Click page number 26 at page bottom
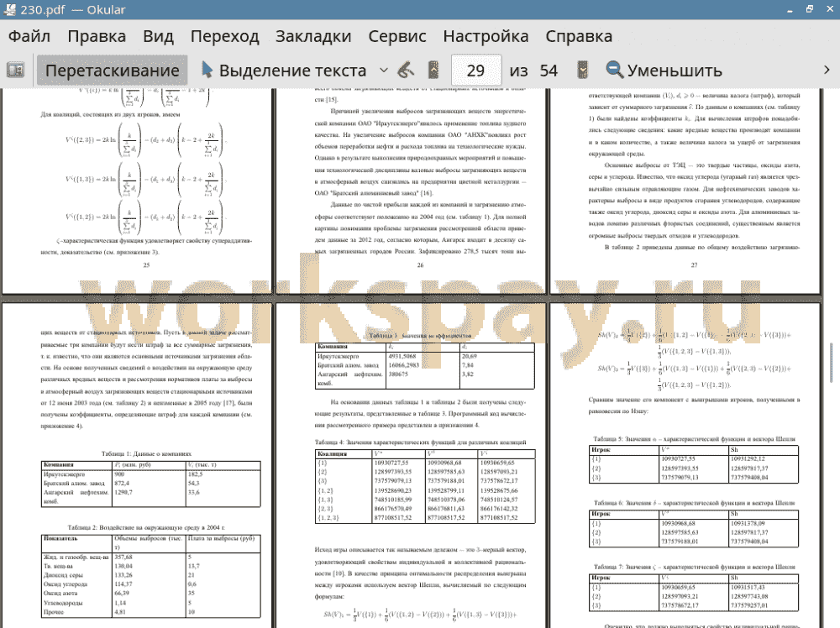 coord(420,265)
